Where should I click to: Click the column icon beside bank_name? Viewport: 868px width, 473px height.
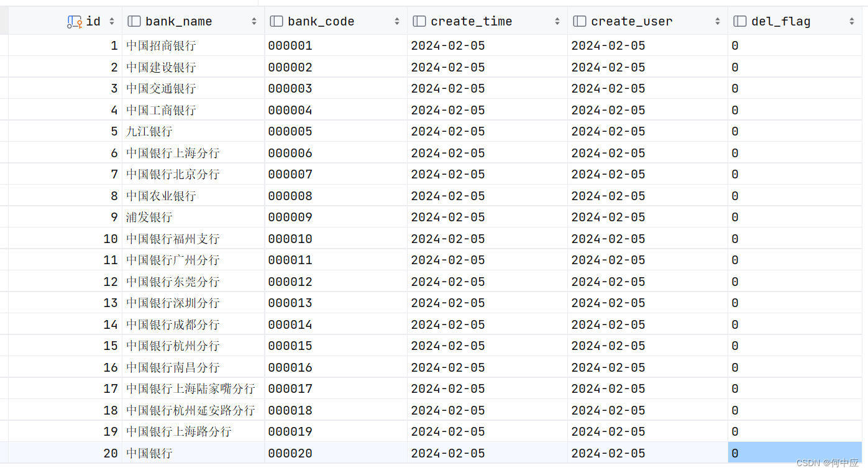pos(134,21)
